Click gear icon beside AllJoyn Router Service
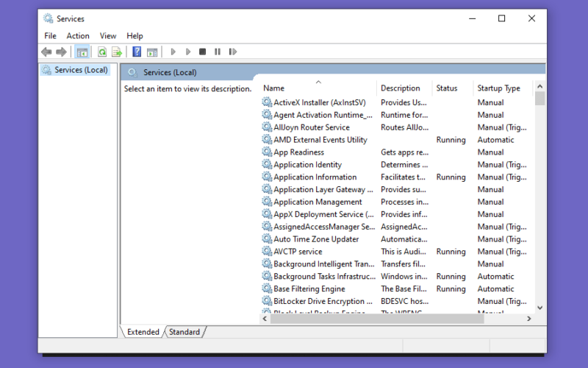588x368 pixels. 267,127
